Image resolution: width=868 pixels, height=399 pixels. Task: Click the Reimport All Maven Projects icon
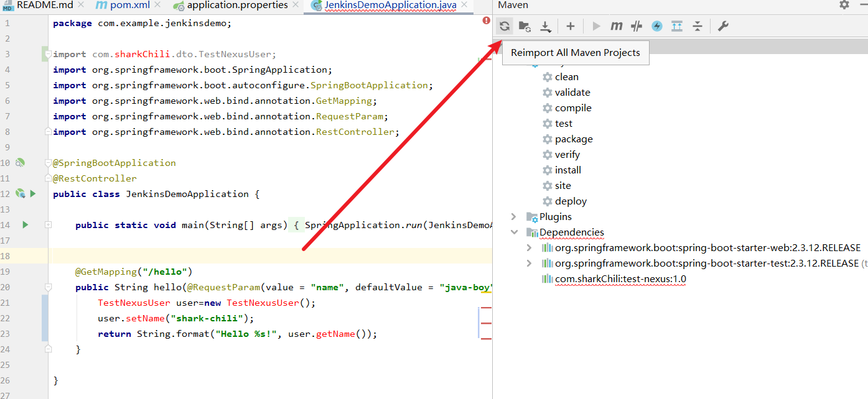click(x=505, y=26)
